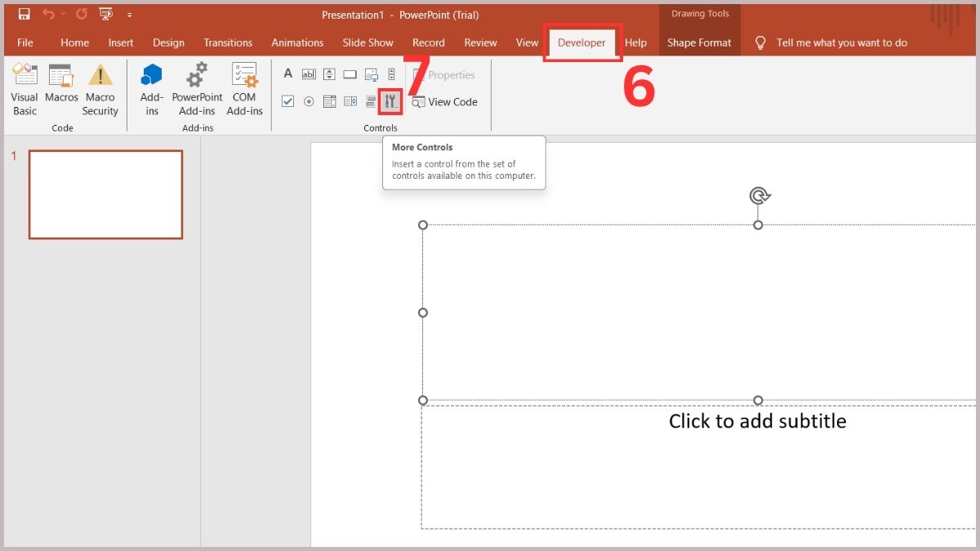
Task: Select the Option Button radio control
Action: click(309, 102)
